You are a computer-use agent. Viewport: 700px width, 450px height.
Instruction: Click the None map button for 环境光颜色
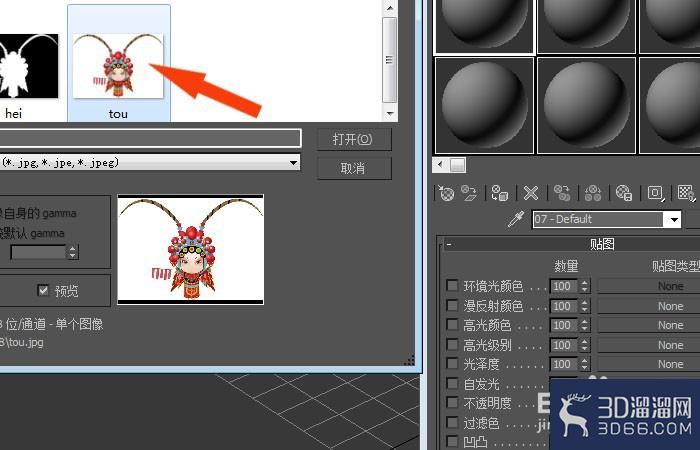649,286
